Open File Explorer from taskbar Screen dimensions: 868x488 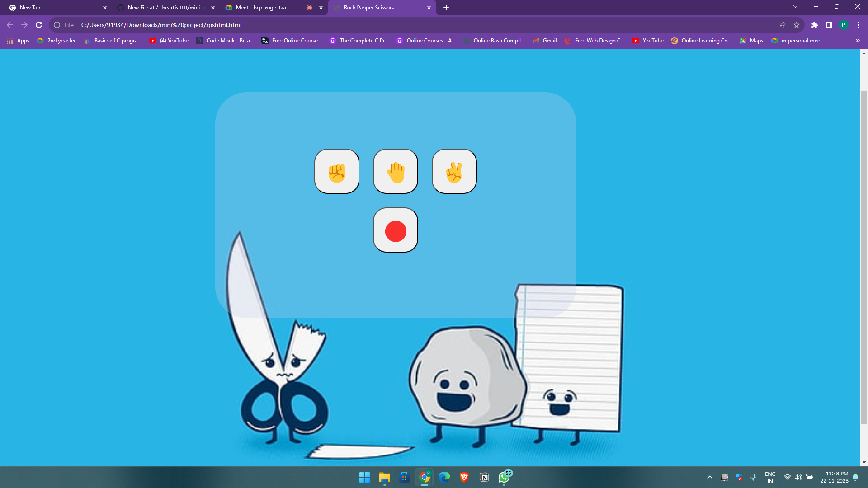click(385, 477)
